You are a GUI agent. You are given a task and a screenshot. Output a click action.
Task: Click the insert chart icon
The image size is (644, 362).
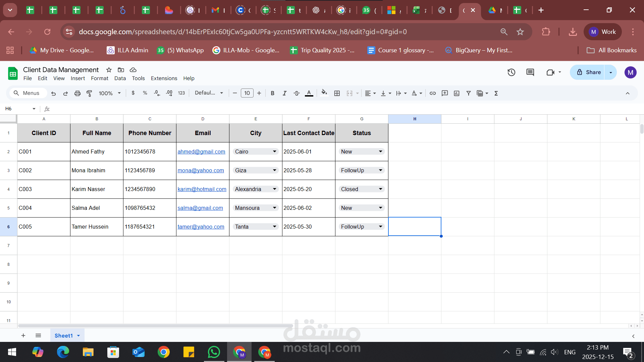(457, 93)
